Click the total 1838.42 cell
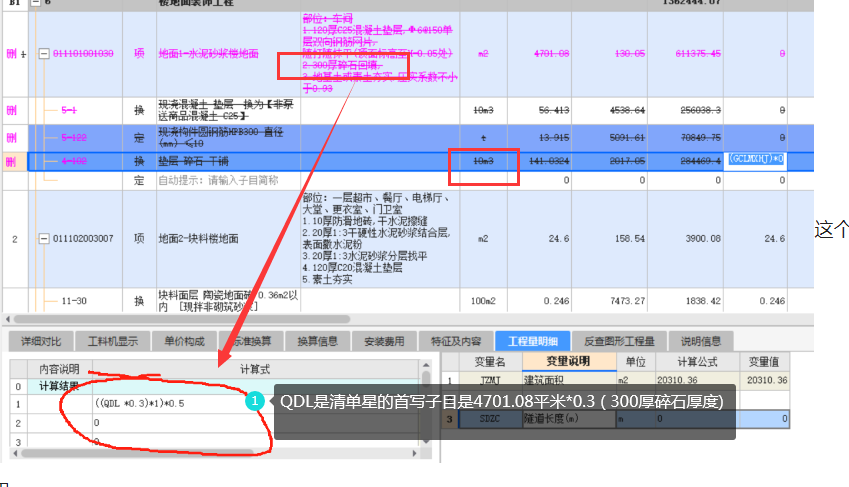The image size is (849, 487). click(685, 301)
